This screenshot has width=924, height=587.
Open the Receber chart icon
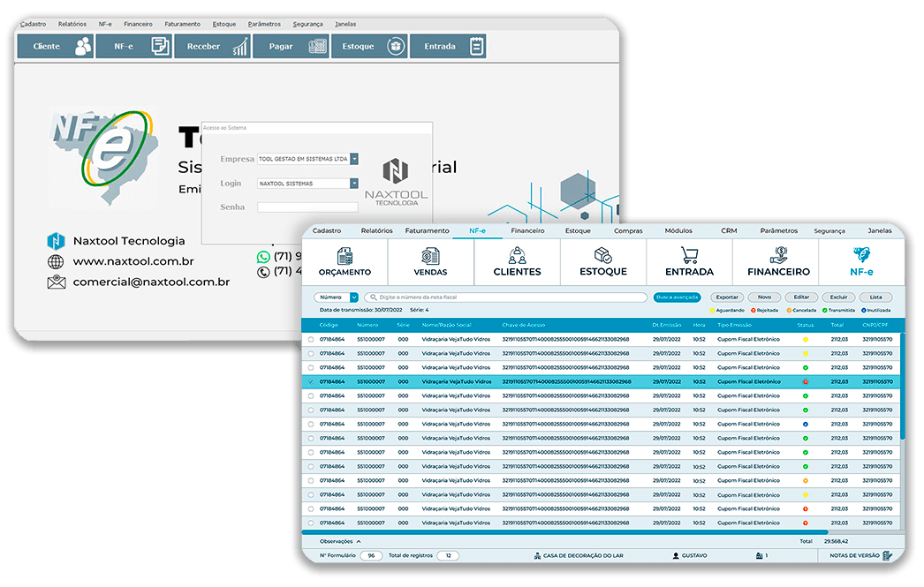coord(240,46)
